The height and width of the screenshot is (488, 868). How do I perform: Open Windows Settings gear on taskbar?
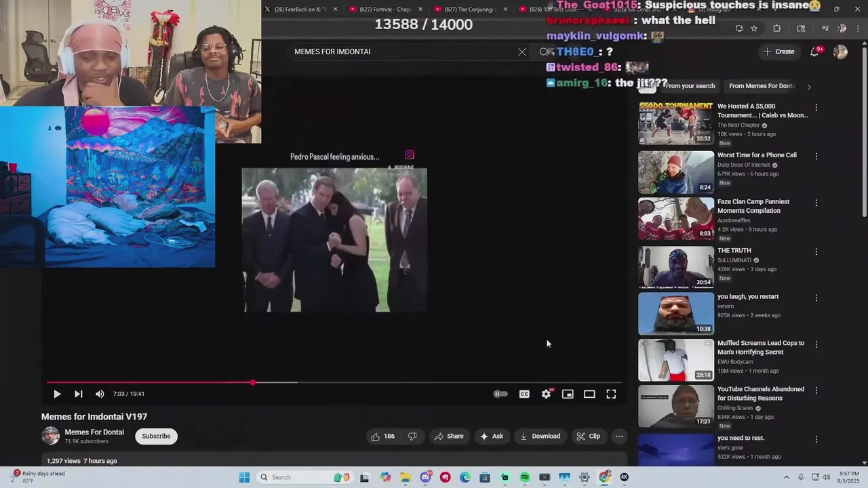[585, 477]
